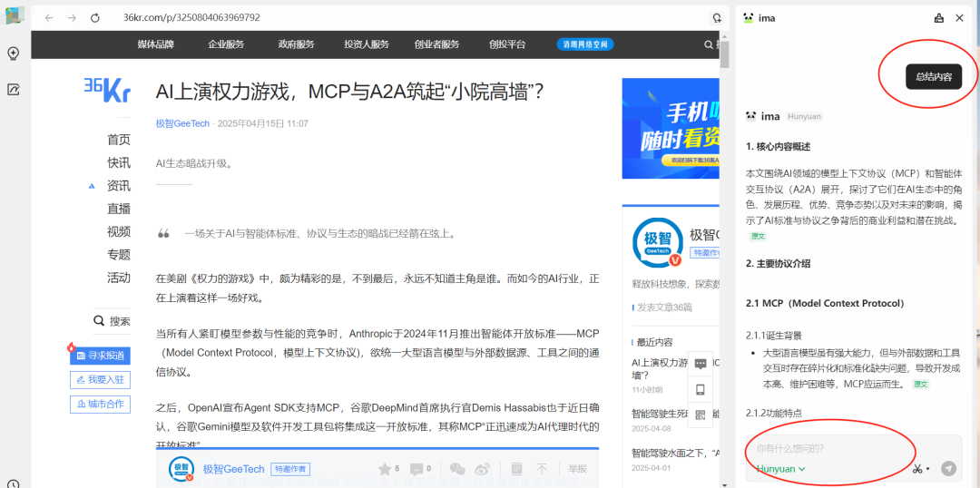Close the ima side panel
Viewport: 980px width, 488px height.
959,18
